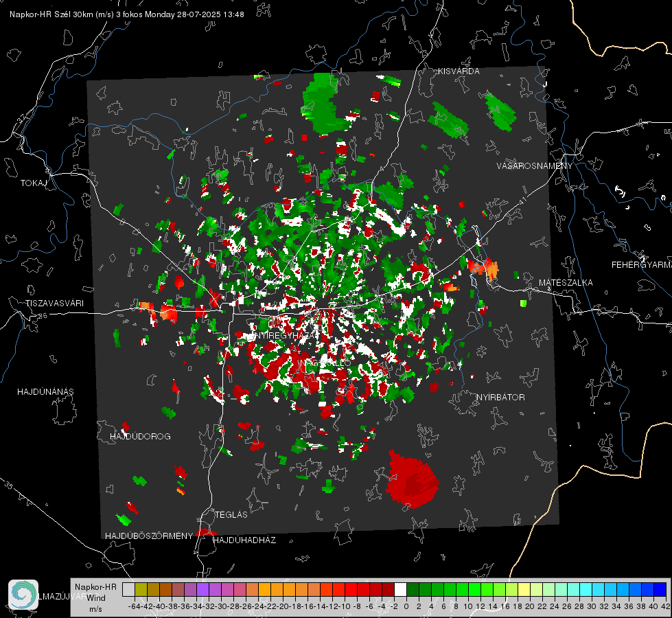This screenshot has height=618, width=672.
Task: Click the swirl logo icon at bottom left
Action: [23, 595]
